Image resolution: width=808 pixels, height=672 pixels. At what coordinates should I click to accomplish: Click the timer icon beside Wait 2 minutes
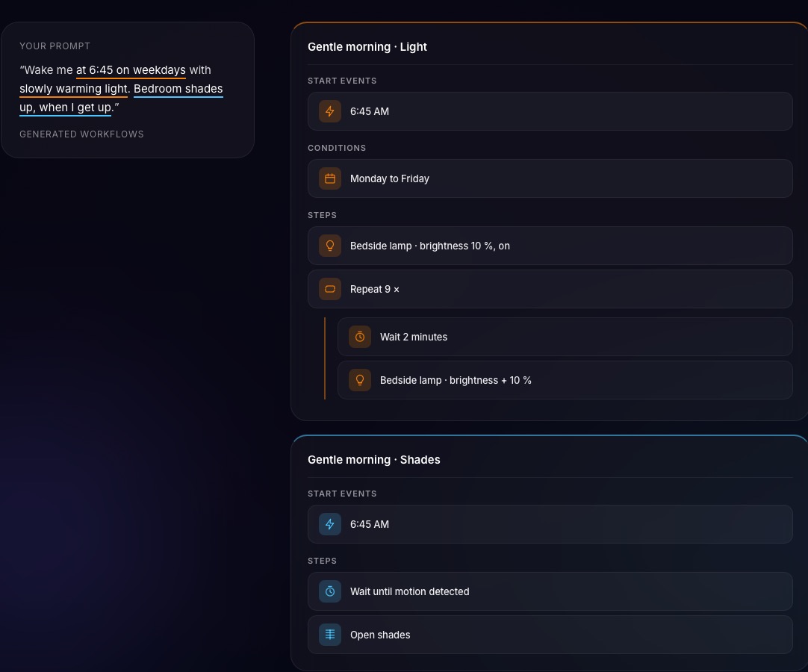point(360,337)
